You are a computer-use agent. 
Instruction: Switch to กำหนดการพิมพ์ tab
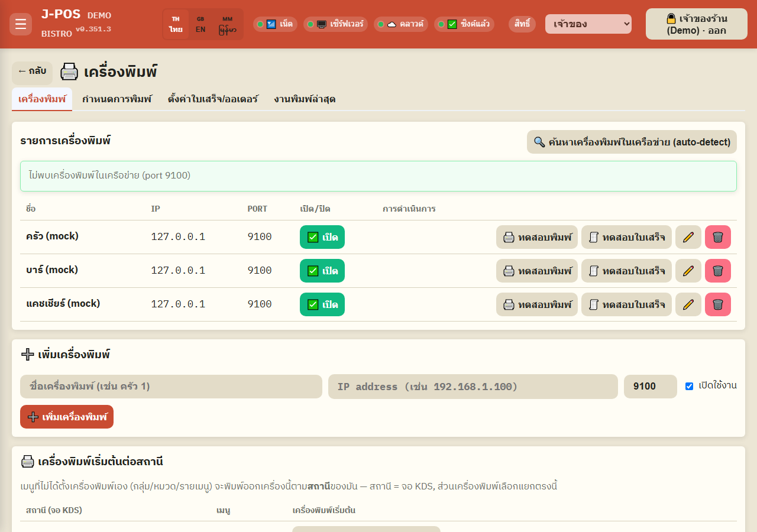(x=117, y=99)
